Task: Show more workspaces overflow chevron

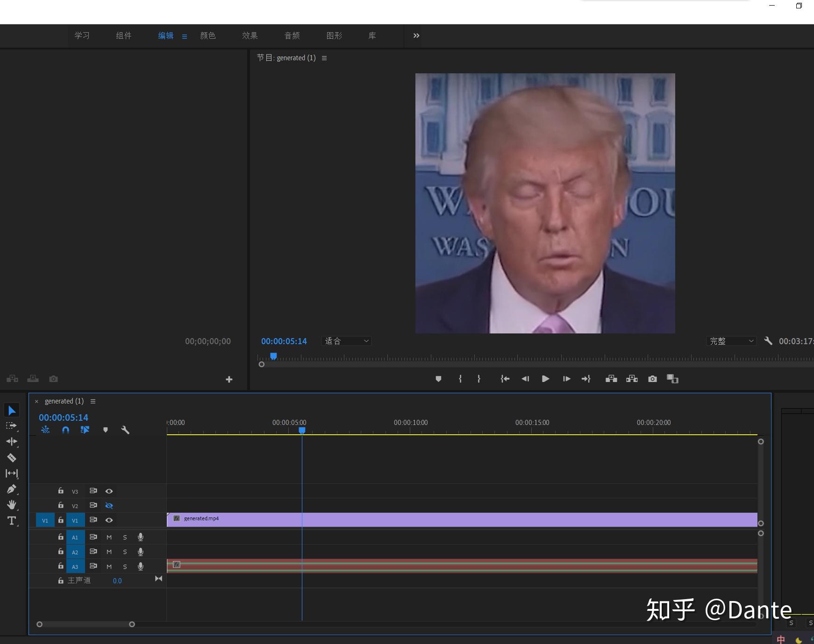Action: pos(416,35)
